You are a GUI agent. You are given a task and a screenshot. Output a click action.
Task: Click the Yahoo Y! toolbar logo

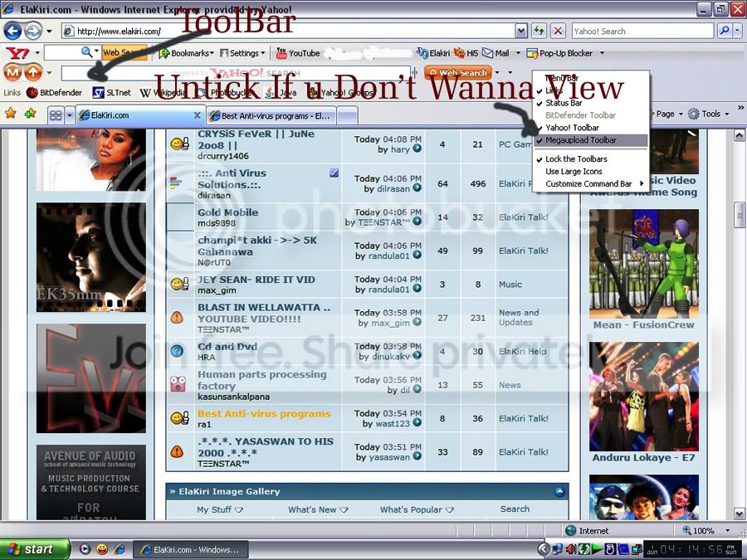pos(17,53)
